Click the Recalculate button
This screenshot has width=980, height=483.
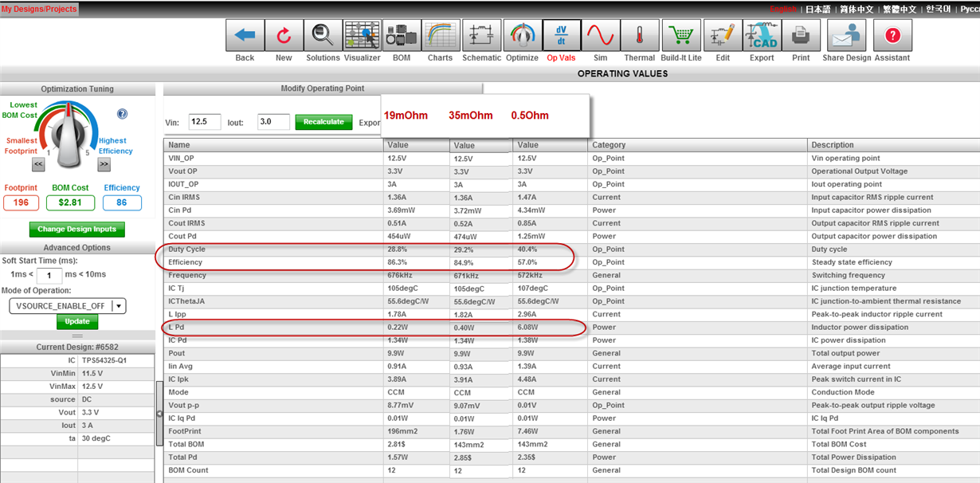(x=323, y=122)
